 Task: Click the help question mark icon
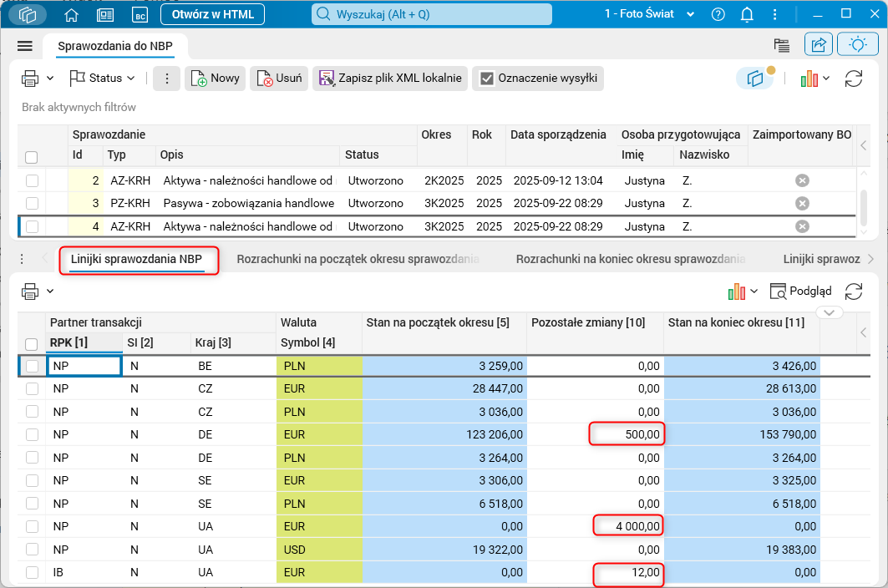[x=718, y=14]
